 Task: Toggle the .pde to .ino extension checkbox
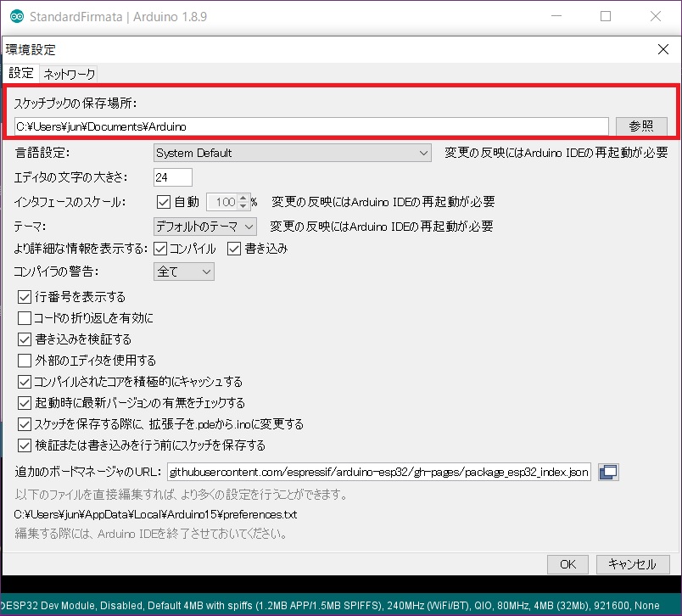point(25,424)
